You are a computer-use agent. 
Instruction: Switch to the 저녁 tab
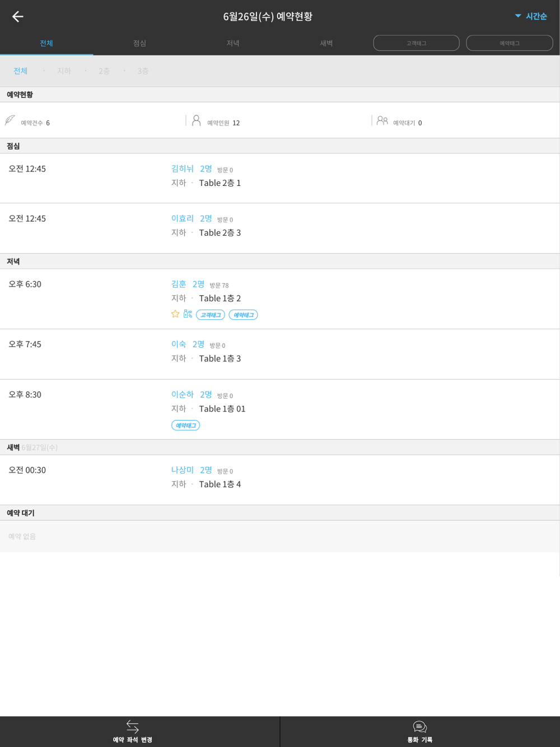233,43
